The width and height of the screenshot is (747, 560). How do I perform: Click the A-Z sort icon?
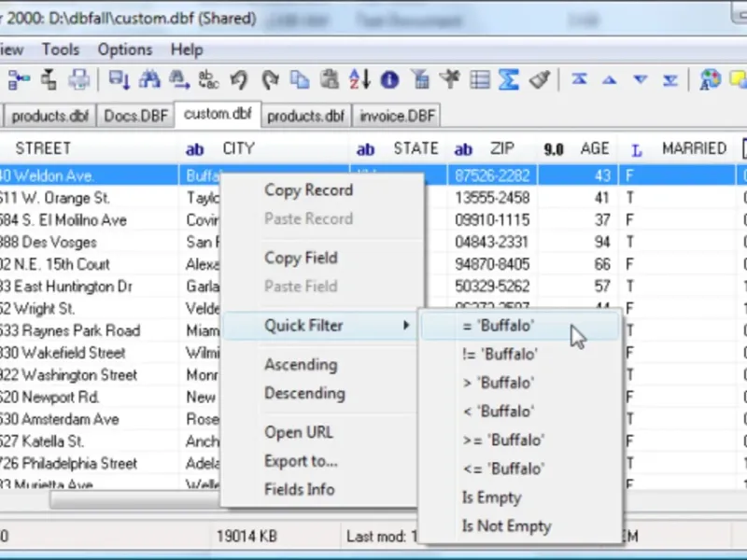click(359, 79)
